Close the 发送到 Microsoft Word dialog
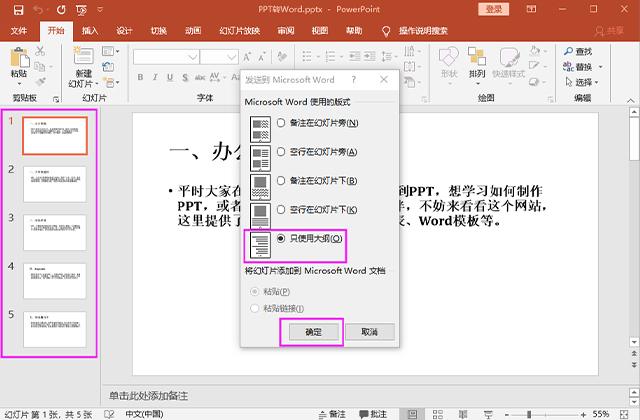Image resolution: width=640 pixels, height=420 pixels. (x=384, y=79)
